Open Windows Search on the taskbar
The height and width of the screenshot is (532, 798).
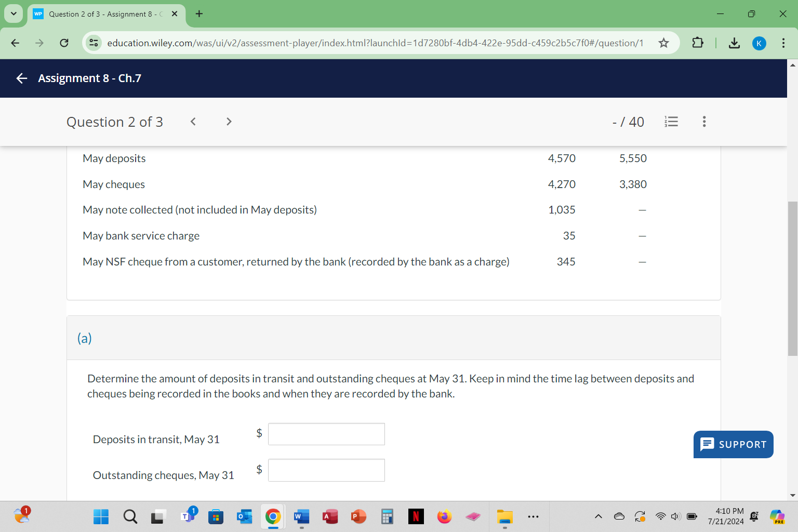[x=130, y=516]
